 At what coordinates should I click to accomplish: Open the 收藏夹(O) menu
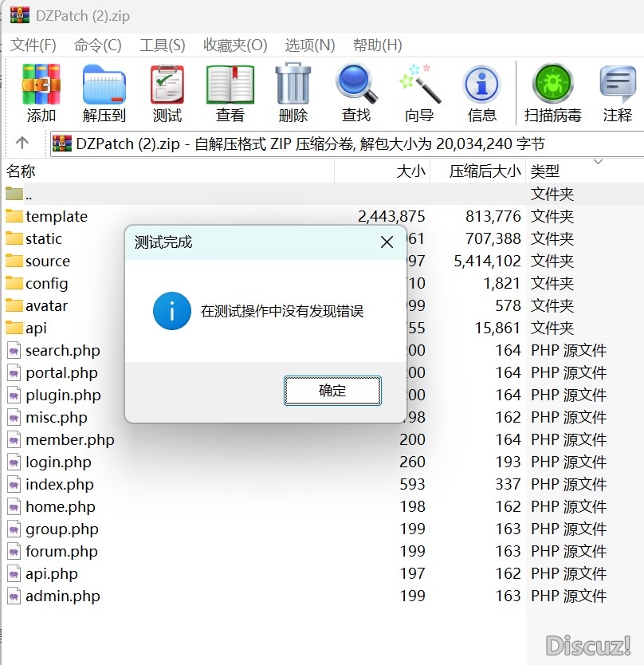point(235,45)
